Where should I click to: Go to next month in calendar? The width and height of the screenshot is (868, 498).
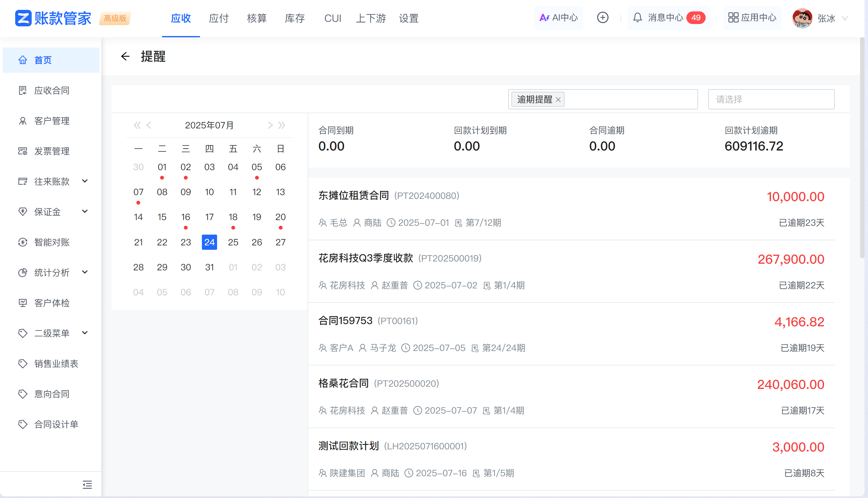[x=270, y=125]
